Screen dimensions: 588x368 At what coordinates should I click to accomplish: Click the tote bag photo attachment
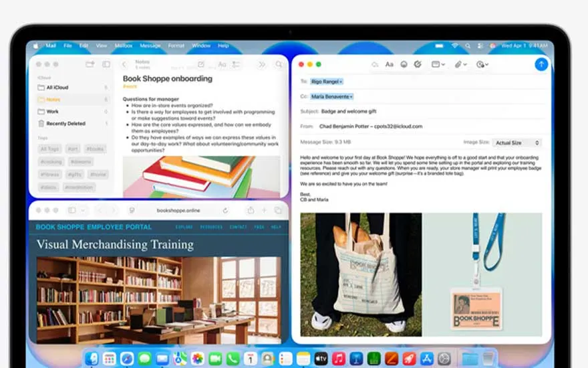[361, 274]
